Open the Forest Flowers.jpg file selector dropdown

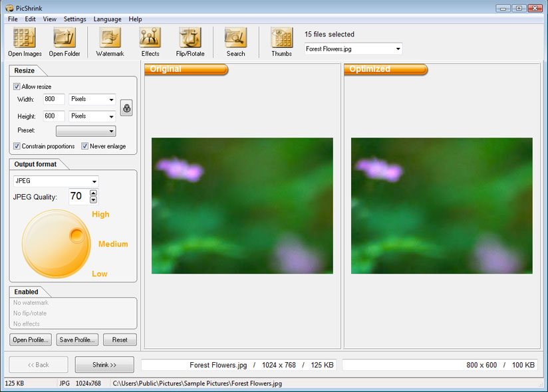(353, 49)
